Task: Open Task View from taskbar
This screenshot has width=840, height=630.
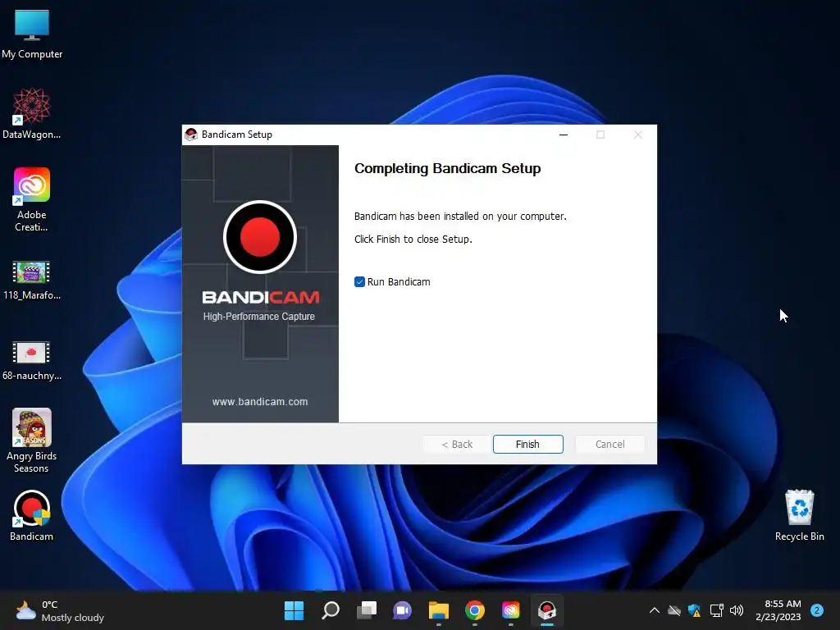Action: coord(367,610)
